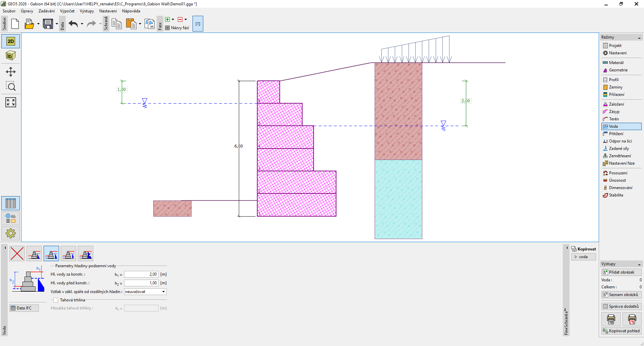Switch to the 2D view mode
The height and width of the screenshot is (346, 644).
pyautogui.click(x=11, y=41)
